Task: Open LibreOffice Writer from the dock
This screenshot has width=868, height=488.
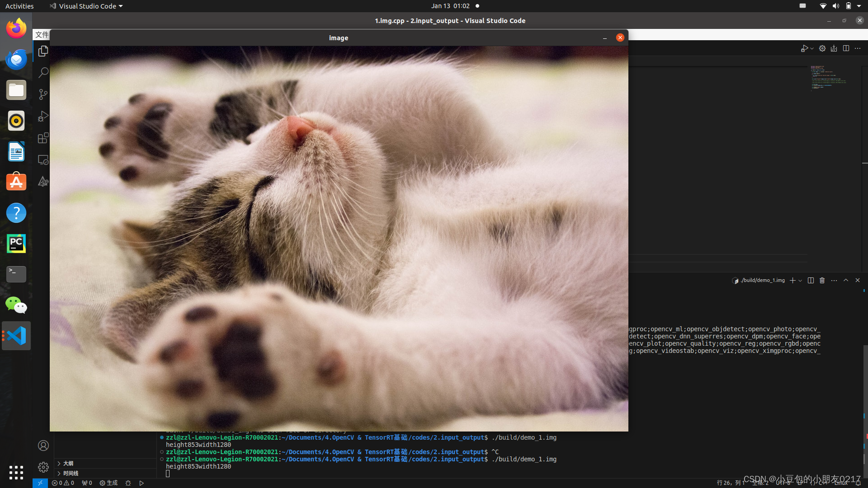Action: (16, 151)
